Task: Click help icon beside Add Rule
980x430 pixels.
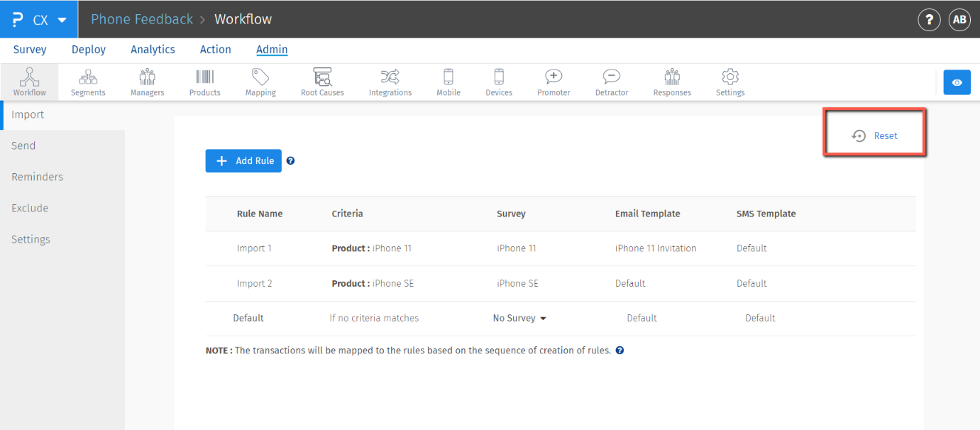Action: pos(290,161)
